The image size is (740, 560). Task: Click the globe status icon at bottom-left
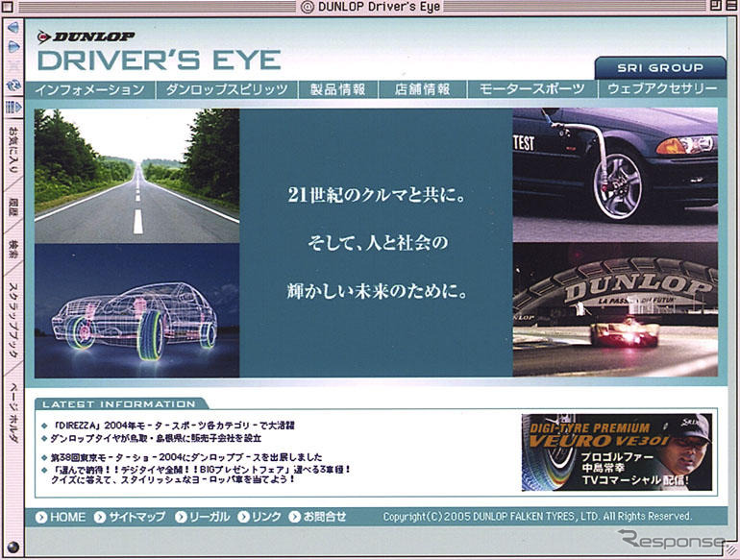point(13,548)
